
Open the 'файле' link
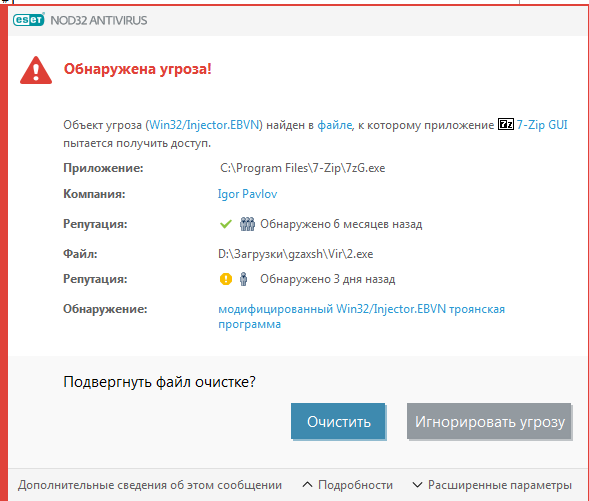tap(335, 125)
